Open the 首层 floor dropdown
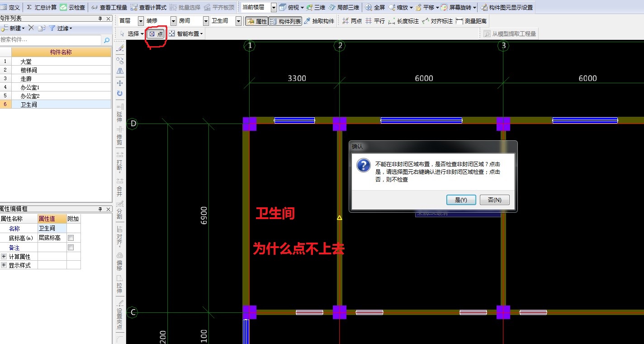This screenshot has width=644, height=344. [140, 21]
